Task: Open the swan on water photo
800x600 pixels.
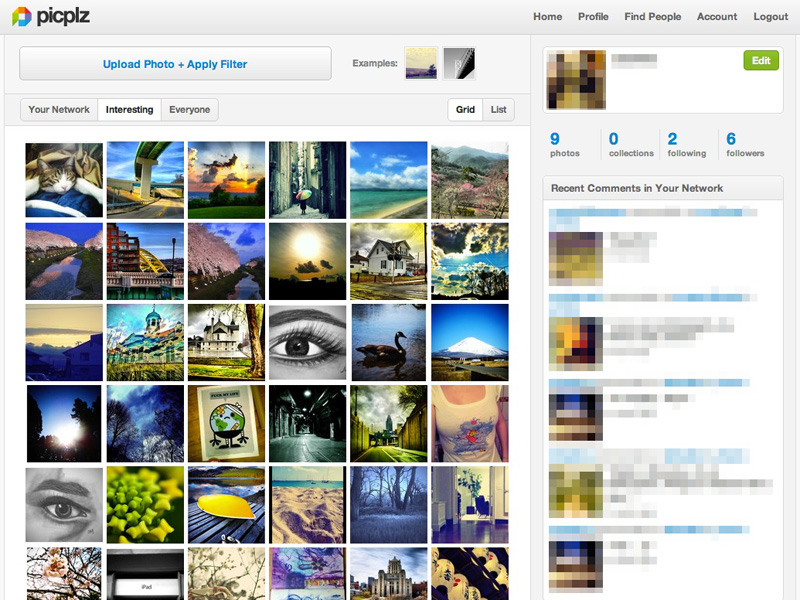Action: point(388,342)
